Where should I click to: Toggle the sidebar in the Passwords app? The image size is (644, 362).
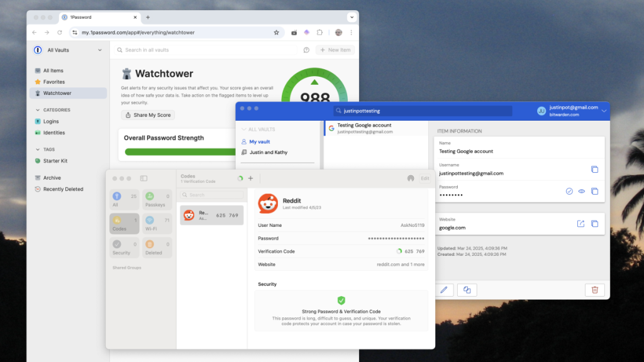pos(143,178)
